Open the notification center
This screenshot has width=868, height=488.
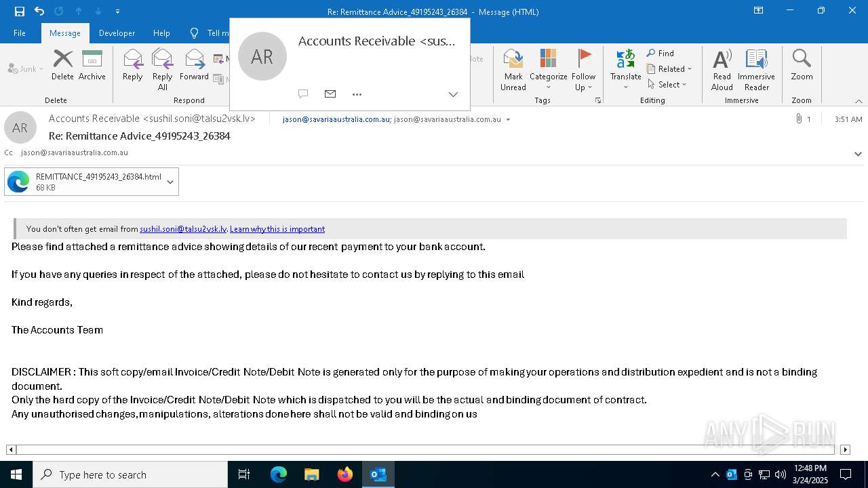click(846, 474)
